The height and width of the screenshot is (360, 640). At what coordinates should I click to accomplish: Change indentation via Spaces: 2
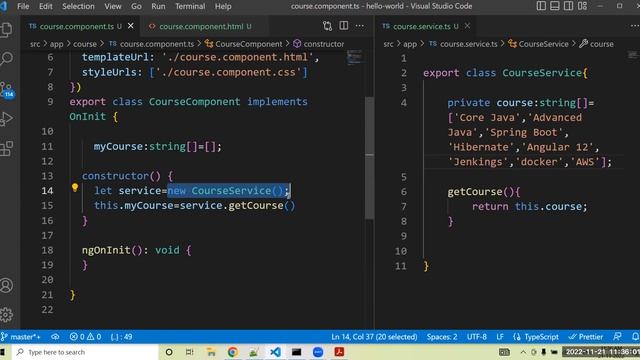(442, 337)
